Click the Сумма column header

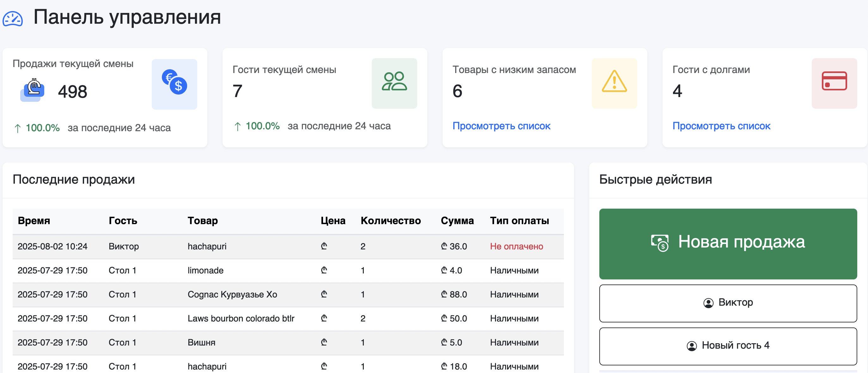click(x=457, y=221)
